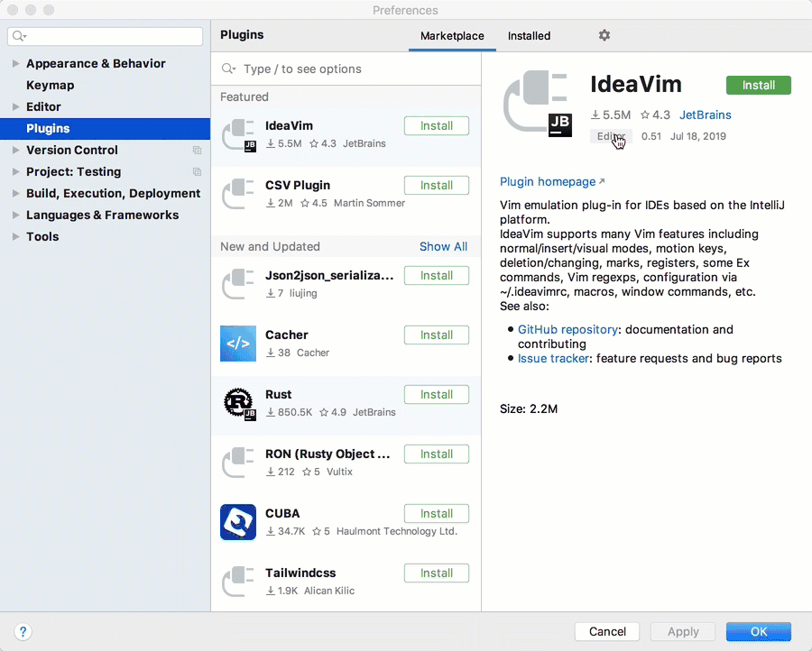Select the Marketplace tab

[x=452, y=36]
